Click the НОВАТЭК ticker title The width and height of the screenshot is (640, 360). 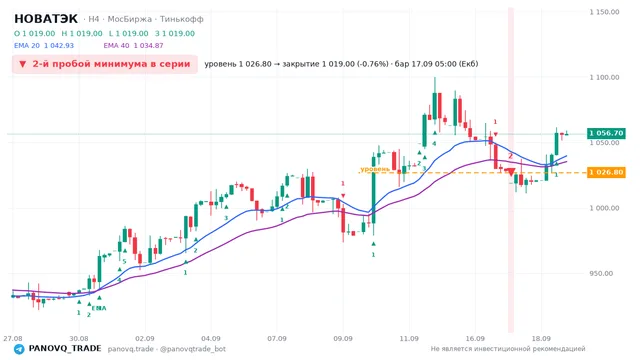coord(46,19)
